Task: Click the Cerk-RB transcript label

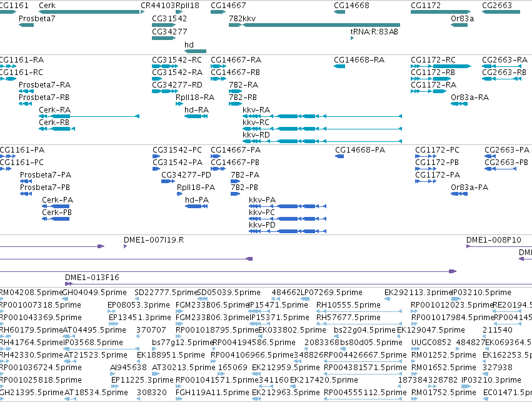Action: (54, 123)
